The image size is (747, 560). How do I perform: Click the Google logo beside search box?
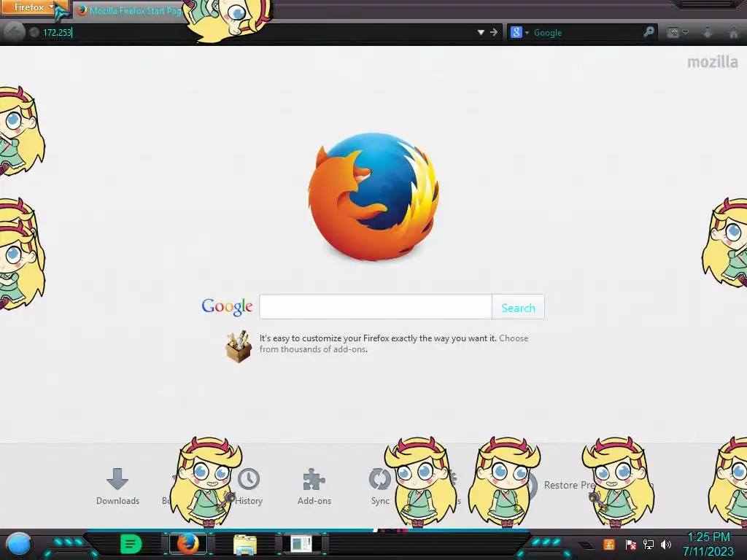click(x=227, y=307)
